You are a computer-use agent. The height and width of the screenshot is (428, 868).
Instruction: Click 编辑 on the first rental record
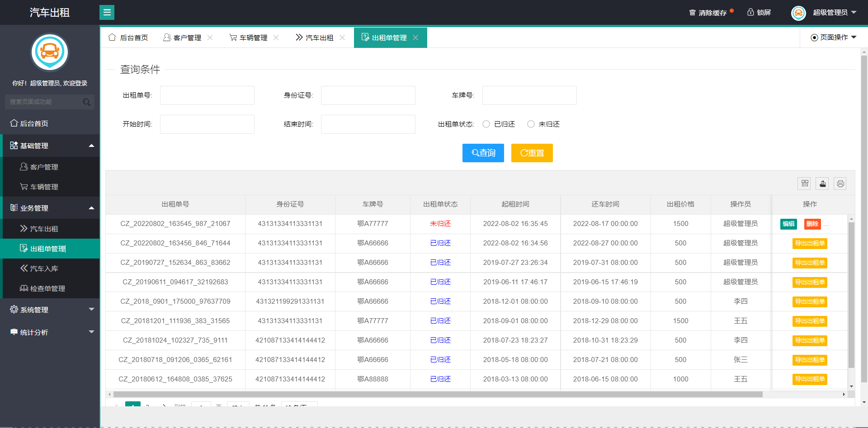point(788,224)
